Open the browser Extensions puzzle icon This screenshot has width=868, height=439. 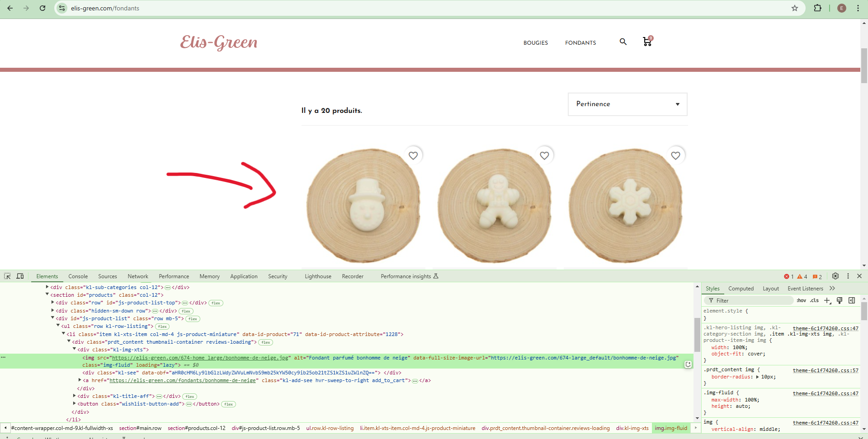tap(817, 8)
